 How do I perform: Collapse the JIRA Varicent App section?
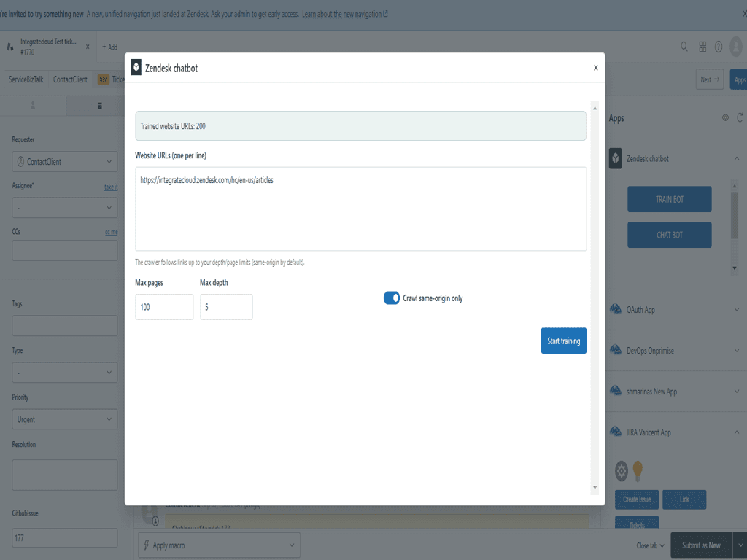tap(737, 432)
